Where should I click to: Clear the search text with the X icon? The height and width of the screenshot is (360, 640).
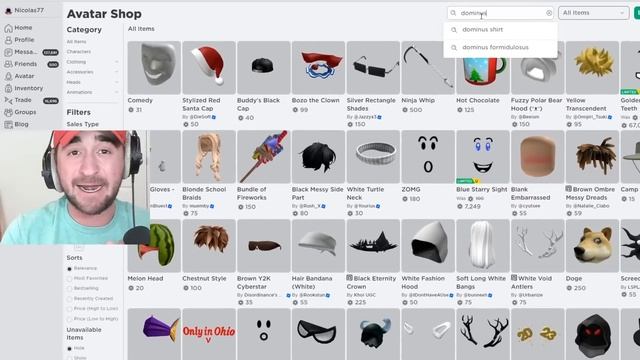pyautogui.click(x=549, y=13)
